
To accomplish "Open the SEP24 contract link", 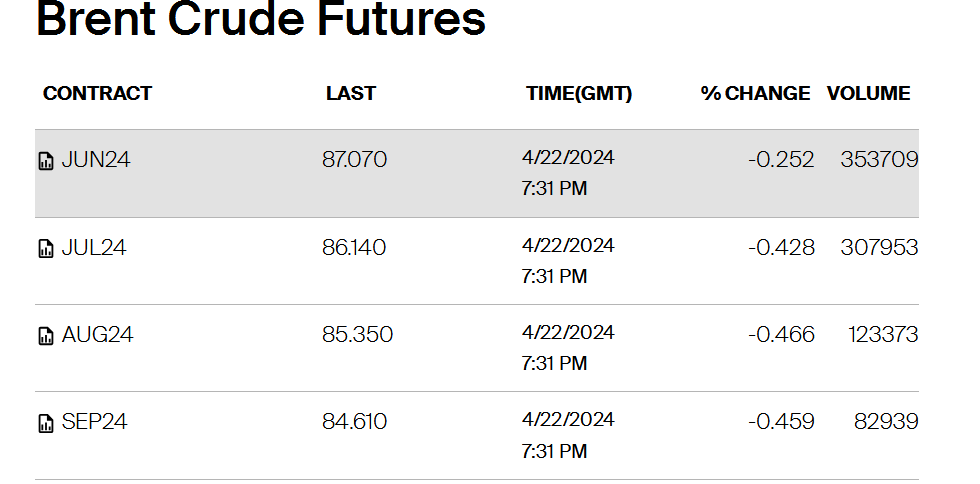I will (x=94, y=422).
